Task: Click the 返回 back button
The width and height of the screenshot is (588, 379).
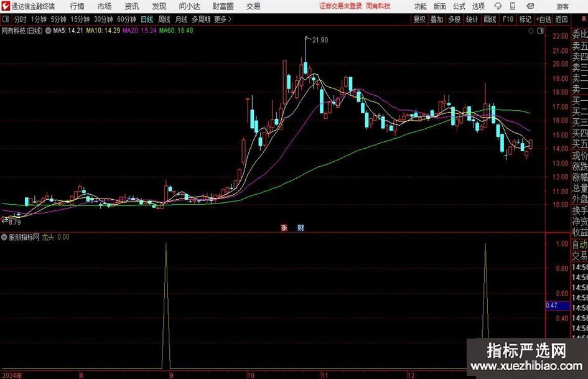Action: pos(561,19)
